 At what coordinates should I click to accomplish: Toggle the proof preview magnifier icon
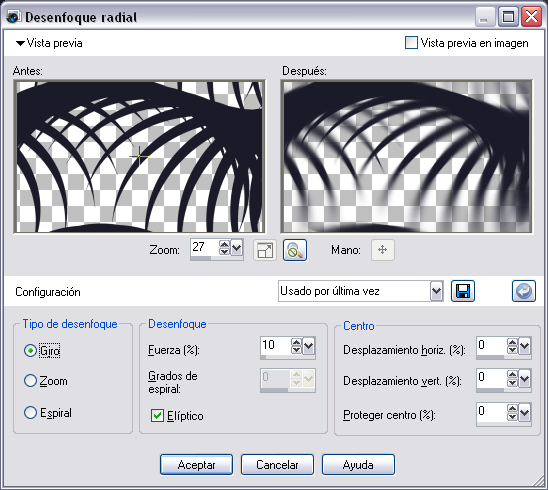coord(295,250)
